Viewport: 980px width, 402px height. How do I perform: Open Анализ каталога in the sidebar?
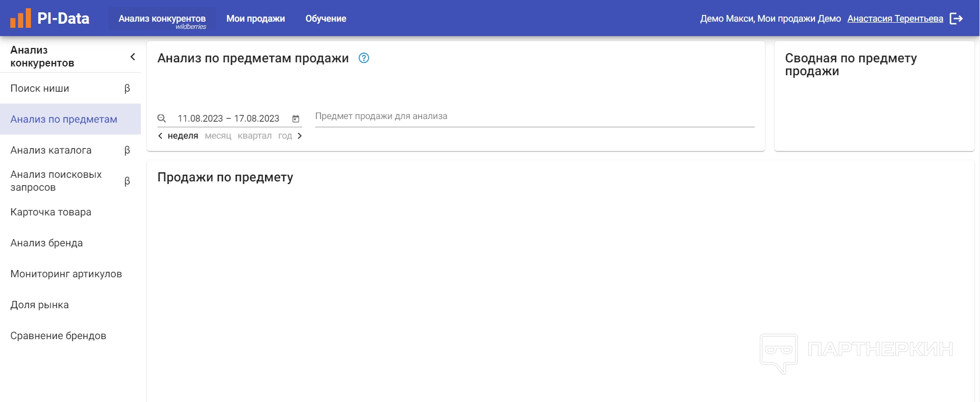tap(70, 150)
